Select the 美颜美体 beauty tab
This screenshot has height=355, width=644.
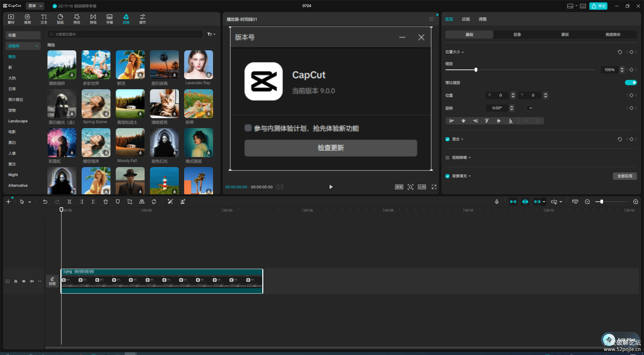613,35
